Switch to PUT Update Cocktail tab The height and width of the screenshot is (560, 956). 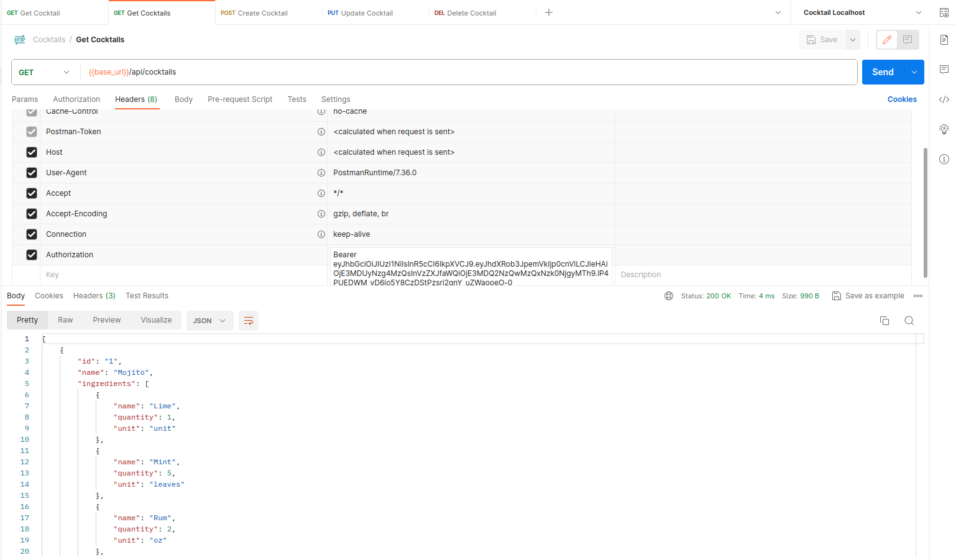[x=375, y=12]
